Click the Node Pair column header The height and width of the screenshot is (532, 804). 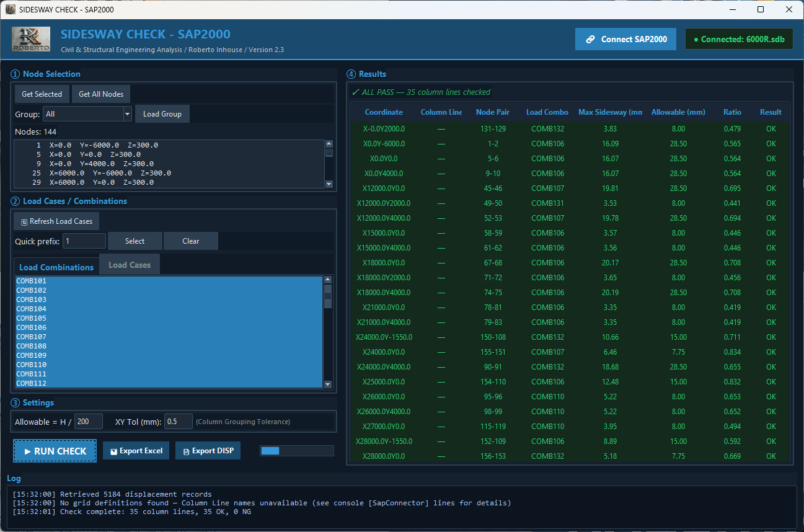(x=493, y=112)
